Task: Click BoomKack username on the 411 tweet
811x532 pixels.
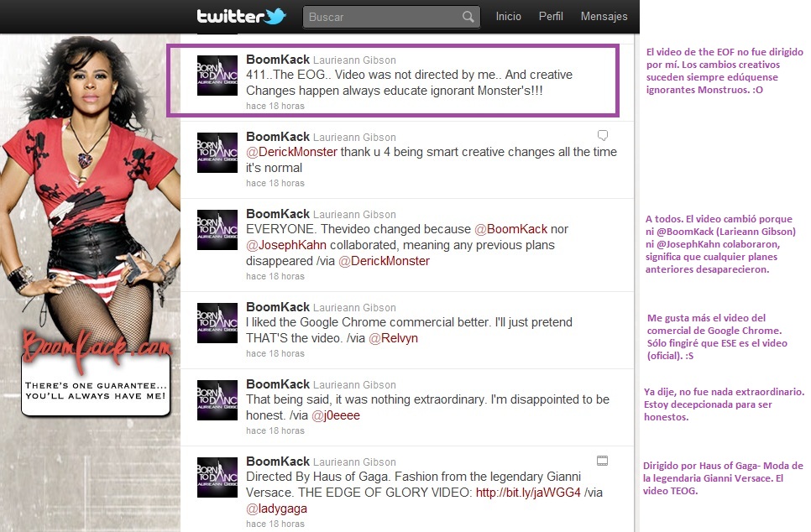Action: pyautogui.click(x=278, y=60)
